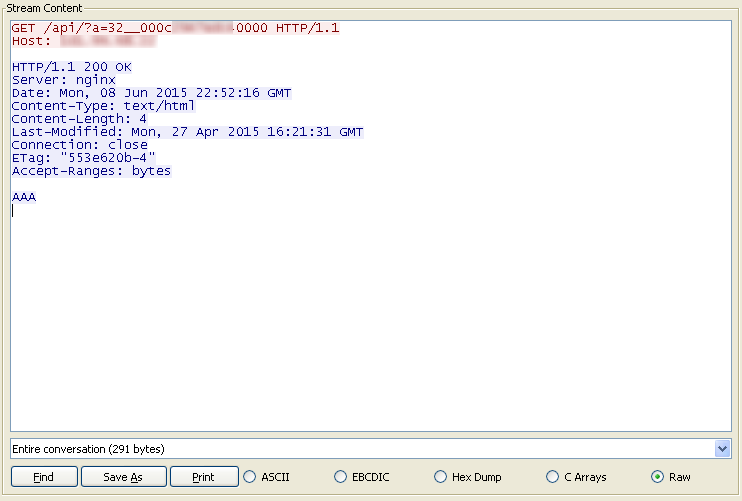Viewport: 742px width, 501px height.
Task: Click the ETag header line
Action: tap(84, 158)
